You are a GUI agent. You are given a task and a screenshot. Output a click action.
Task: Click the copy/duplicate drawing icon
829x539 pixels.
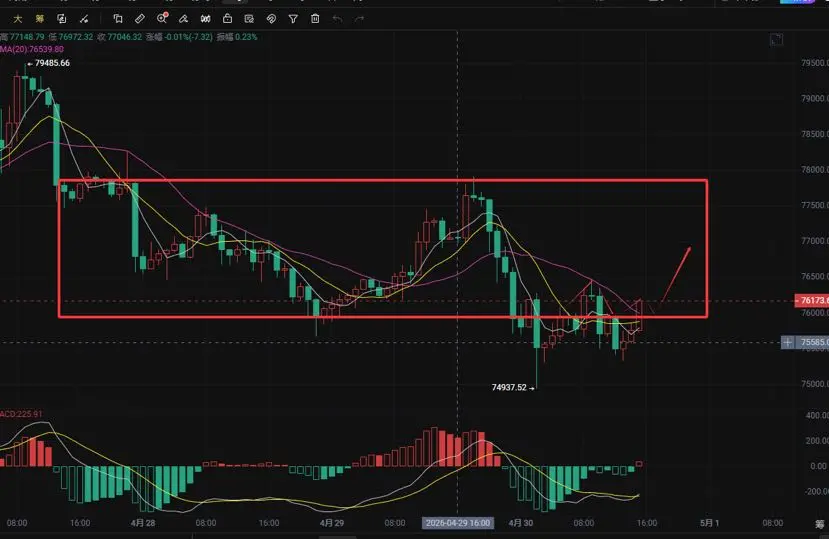(118, 19)
